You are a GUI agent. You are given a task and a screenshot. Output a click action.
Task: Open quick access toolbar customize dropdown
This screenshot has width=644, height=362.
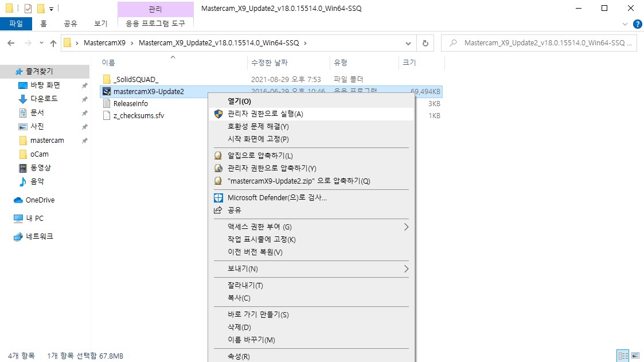[52, 9]
